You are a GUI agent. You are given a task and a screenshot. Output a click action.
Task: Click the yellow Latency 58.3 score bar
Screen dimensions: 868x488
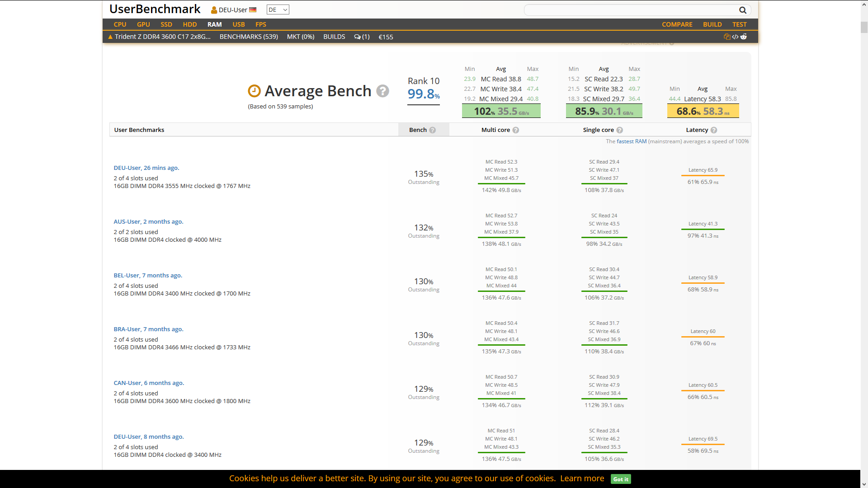tap(703, 111)
